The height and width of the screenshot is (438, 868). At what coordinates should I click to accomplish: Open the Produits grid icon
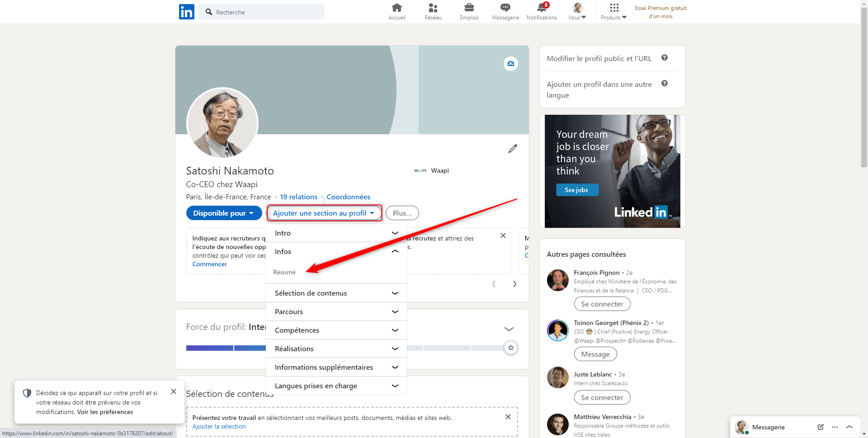click(x=613, y=8)
